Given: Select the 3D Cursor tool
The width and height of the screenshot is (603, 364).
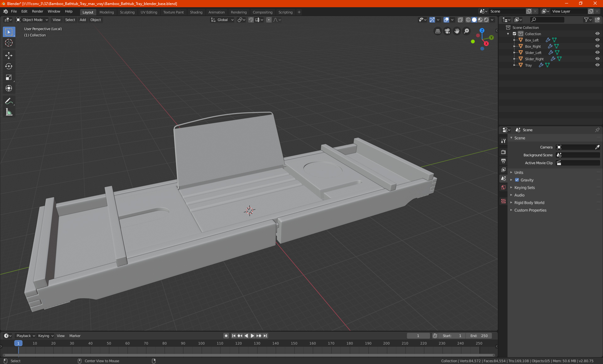Looking at the screenshot, I should (9, 43).
